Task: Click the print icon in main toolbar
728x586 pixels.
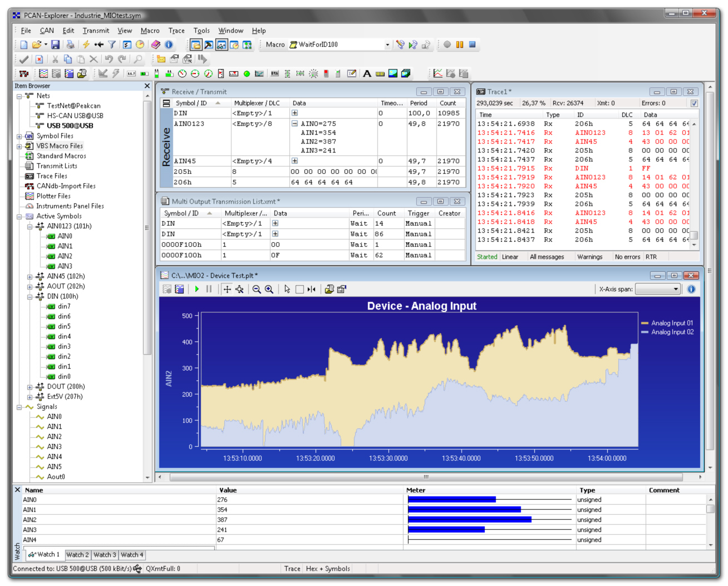Action: (x=70, y=45)
